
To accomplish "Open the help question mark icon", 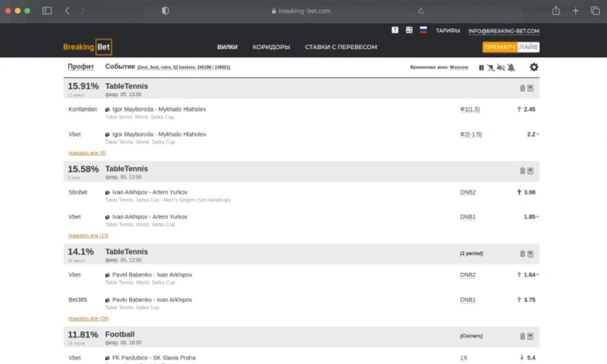I will point(395,30).
